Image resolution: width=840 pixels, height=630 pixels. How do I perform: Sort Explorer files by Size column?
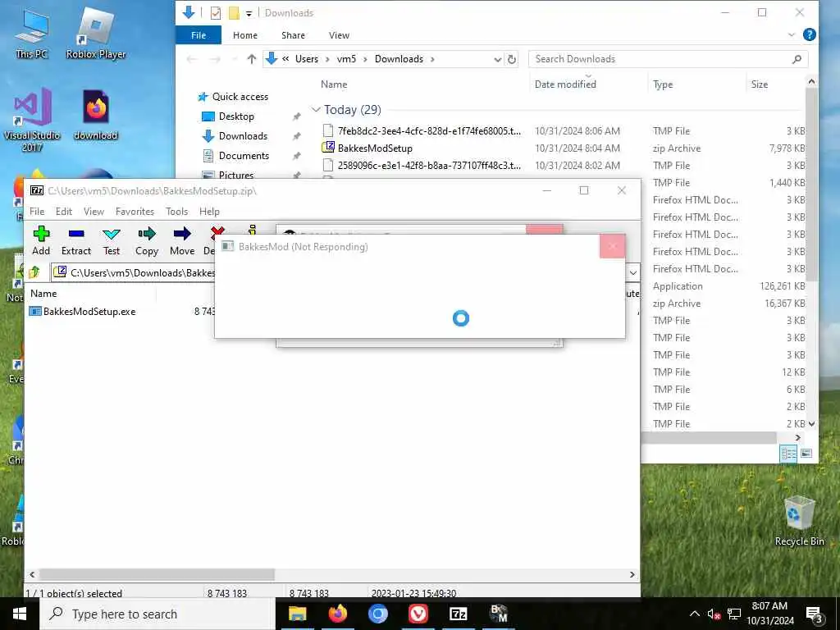pos(759,84)
